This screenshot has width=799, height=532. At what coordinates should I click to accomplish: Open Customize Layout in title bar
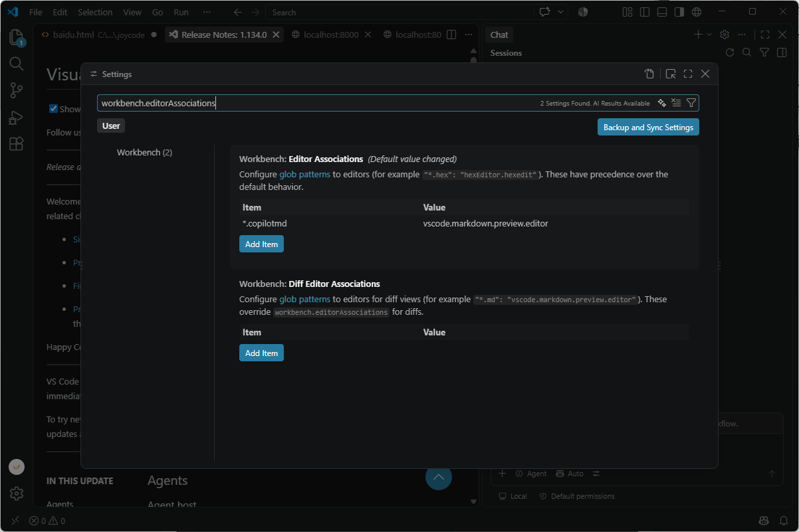(628, 12)
